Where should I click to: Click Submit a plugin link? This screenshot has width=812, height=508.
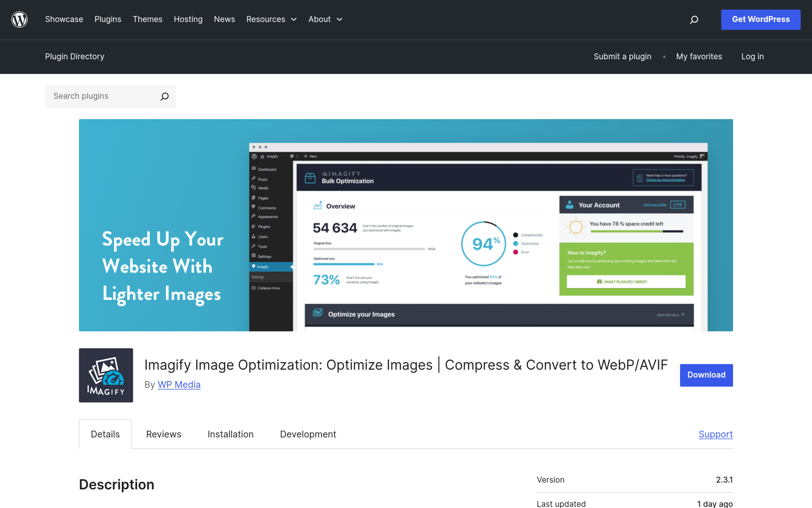622,57
